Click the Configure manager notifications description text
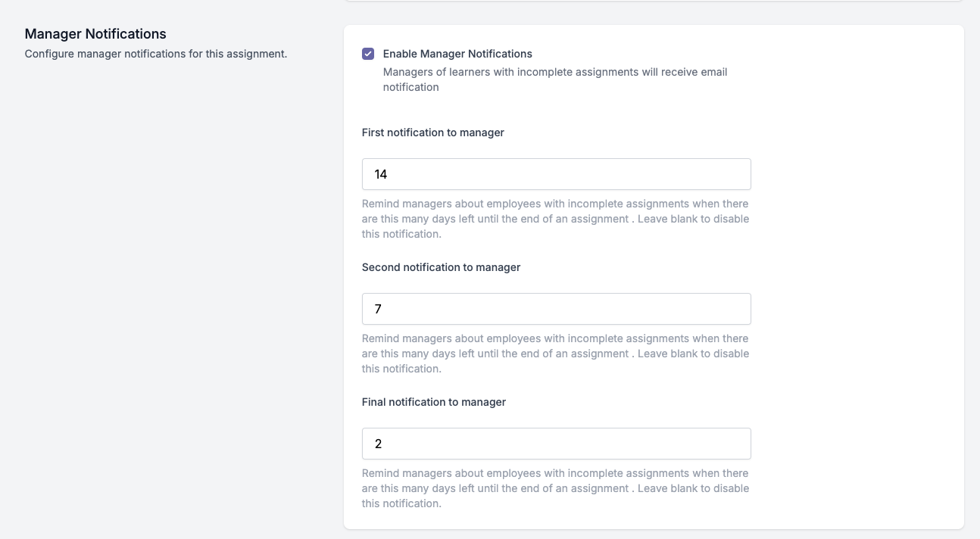The height and width of the screenshot is (539, 980). [156, 54]
